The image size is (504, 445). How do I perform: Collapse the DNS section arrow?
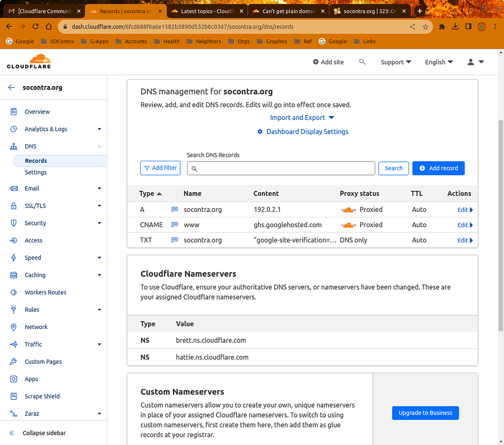coord(99,147)
